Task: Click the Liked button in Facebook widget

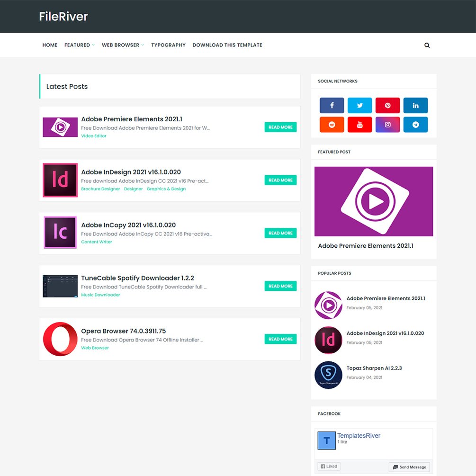Action: coord(329,466)
